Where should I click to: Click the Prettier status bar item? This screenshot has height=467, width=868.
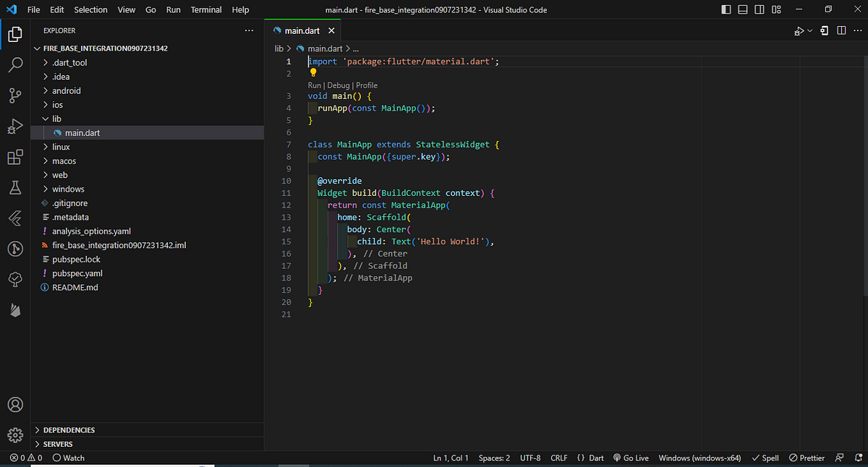(x=807, y=458)
